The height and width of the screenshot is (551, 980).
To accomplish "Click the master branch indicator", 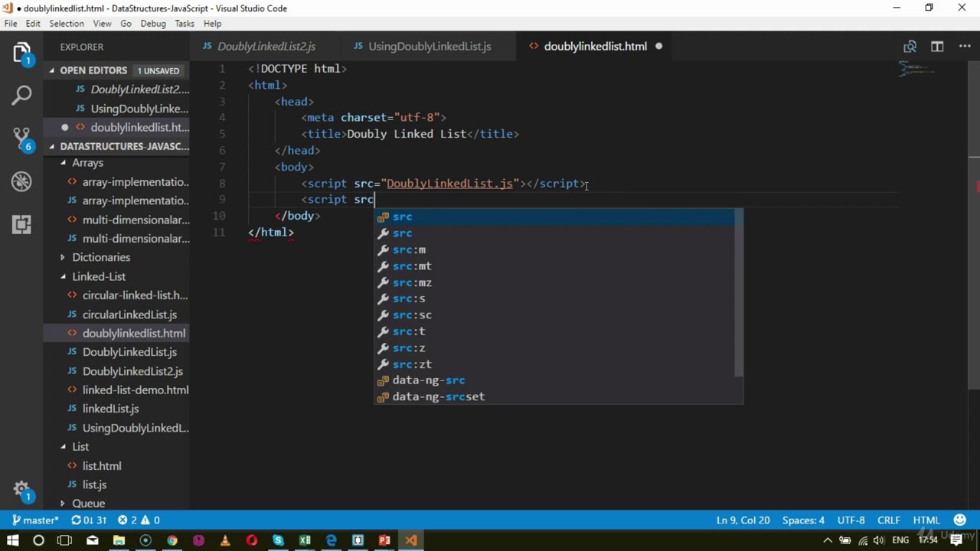I will [x=34, y=520].
